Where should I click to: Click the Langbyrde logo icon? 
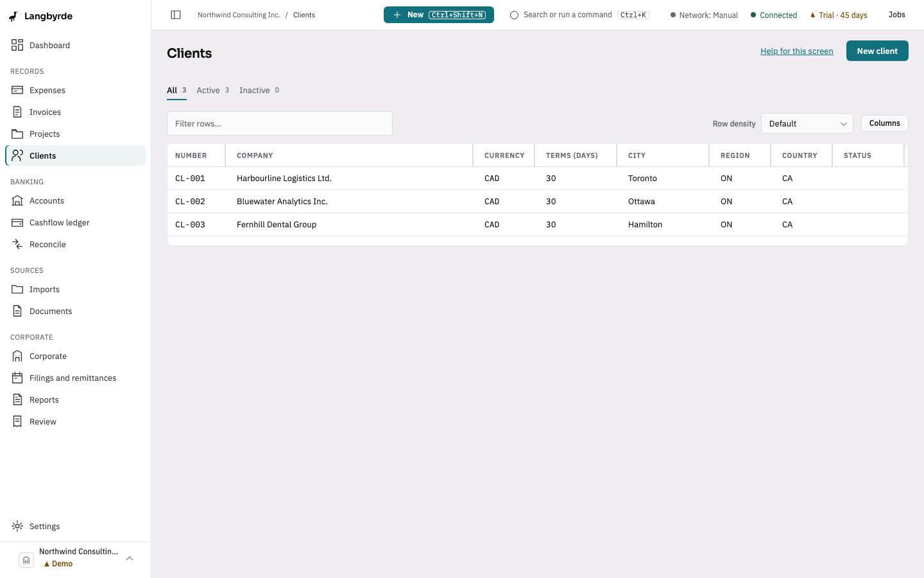pos(13,16)
